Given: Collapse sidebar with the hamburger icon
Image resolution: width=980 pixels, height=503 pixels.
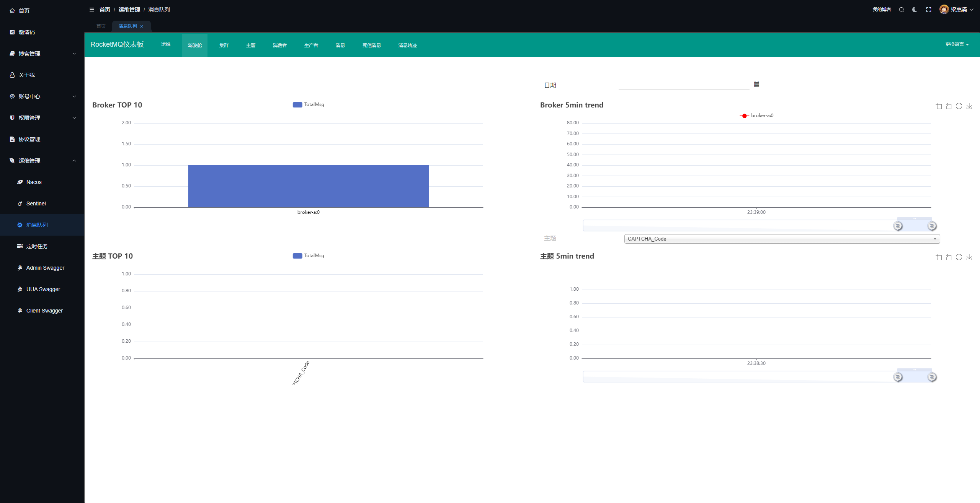Looking at the screenshot, I should (92, 10).
